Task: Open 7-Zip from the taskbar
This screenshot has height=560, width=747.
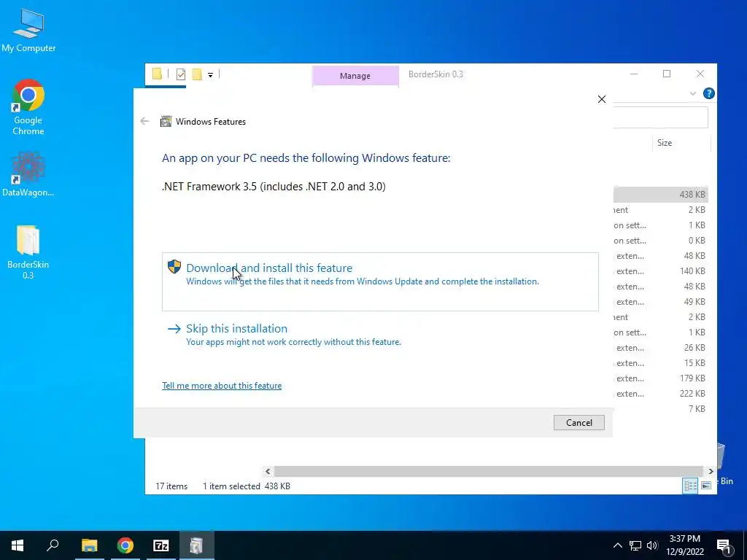Action: click(161, 545)
